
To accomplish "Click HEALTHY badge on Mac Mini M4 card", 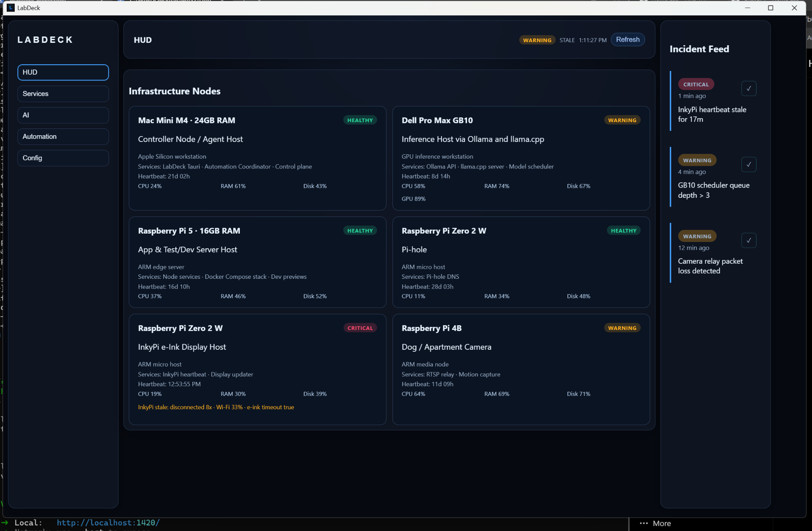I will (360, 120).
